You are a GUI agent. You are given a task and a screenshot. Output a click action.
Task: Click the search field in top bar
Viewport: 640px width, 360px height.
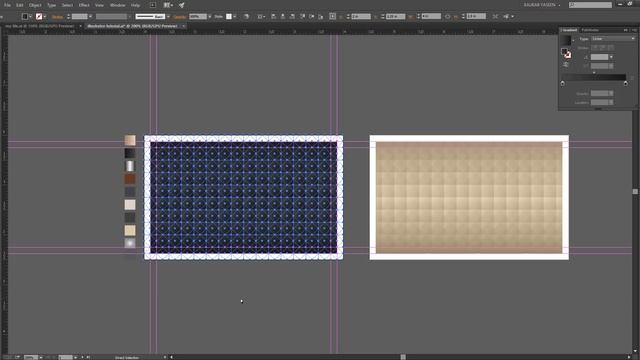click(590, 5)
